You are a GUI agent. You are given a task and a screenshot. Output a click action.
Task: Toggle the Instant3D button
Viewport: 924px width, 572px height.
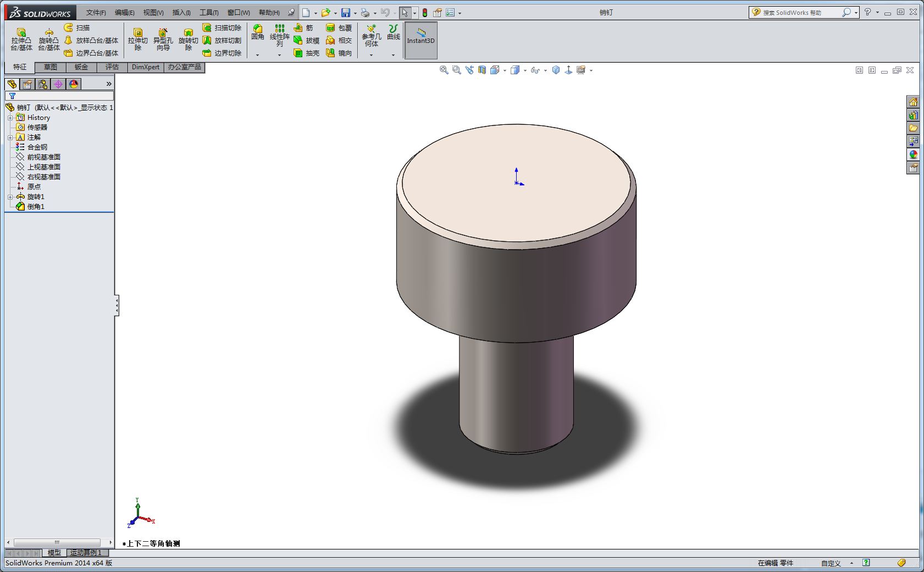pyautogui.click(x=420, y=40)
